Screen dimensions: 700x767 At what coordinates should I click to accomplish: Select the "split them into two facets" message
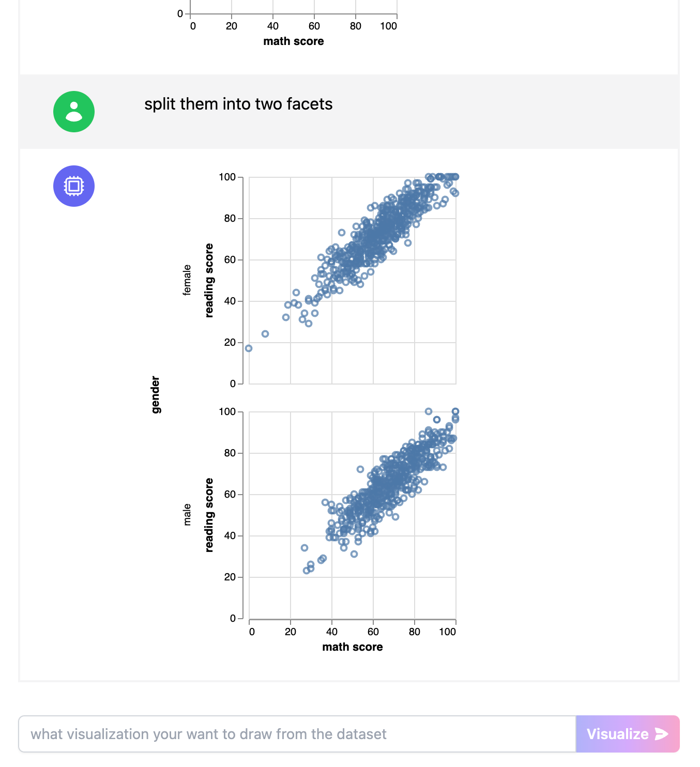tap(238, 104)
